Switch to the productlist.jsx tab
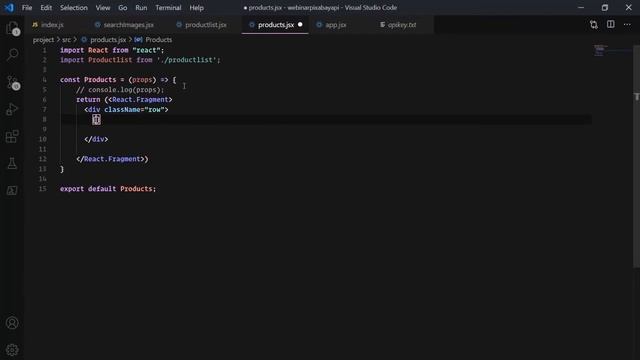The height and width of the screenshot is (360, 640). click(x=205, y=25)
